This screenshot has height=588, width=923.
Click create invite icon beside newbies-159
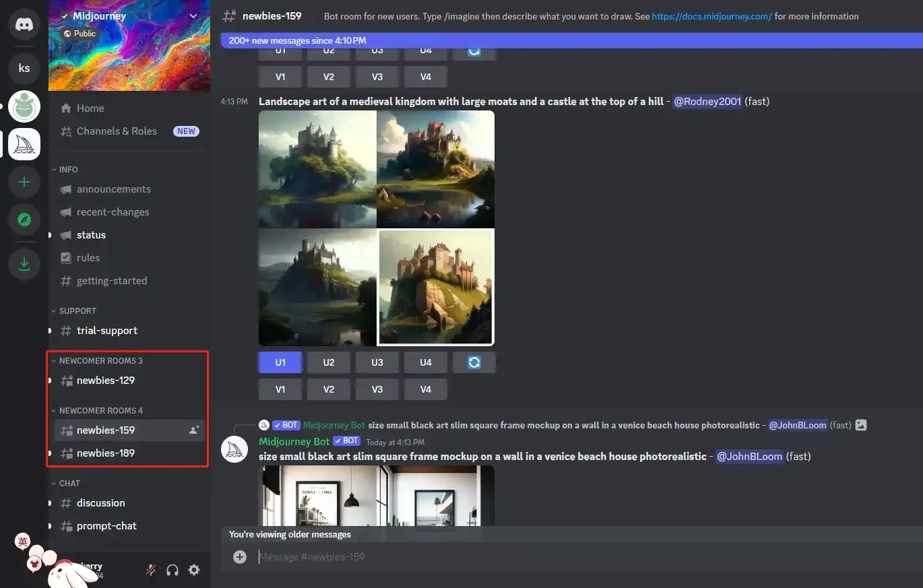(194, 430)
